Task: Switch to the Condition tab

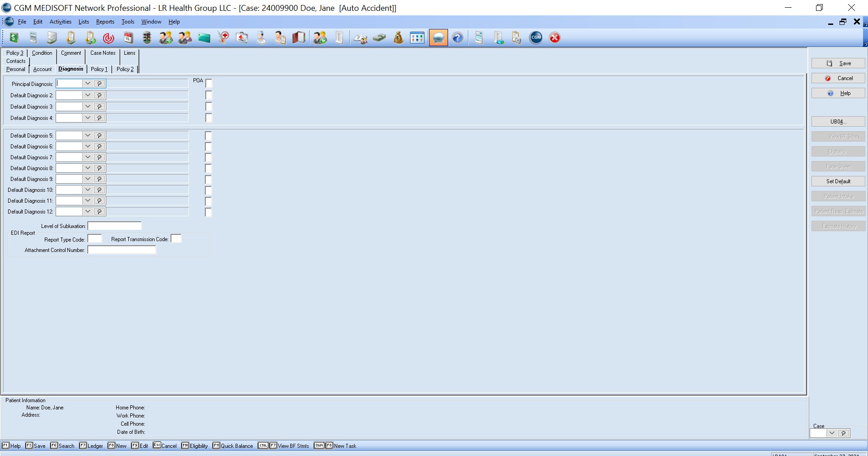Action: tap(42, 53)
